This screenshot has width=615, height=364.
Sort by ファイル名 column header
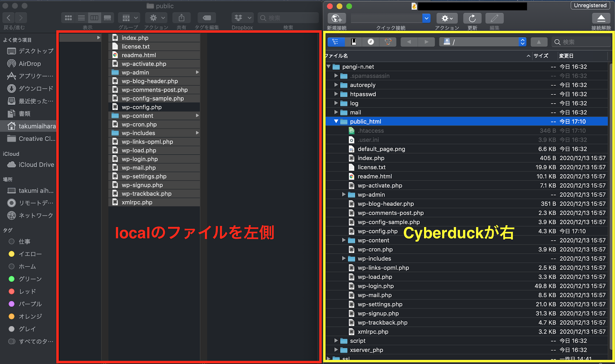pos(337,56)
